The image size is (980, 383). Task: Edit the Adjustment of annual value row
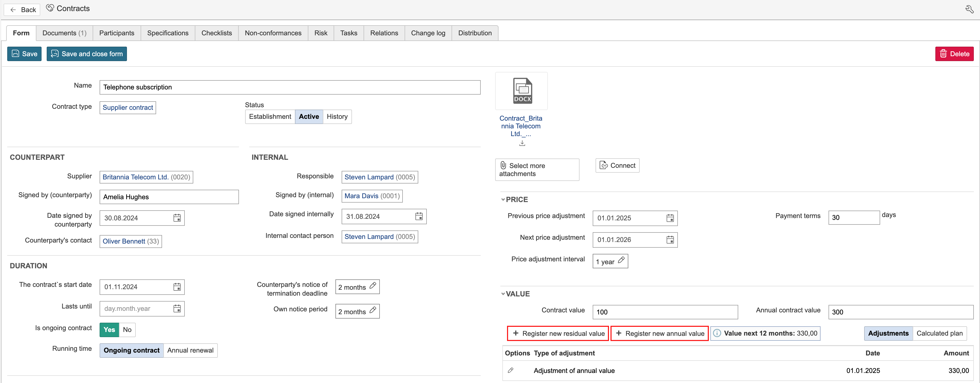pyautogui.click(x=511, y=370)
